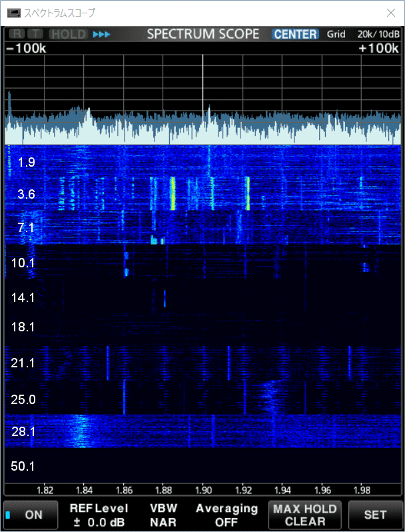
Task: Click the T transmit indicator icon
Action: [35, 34]
